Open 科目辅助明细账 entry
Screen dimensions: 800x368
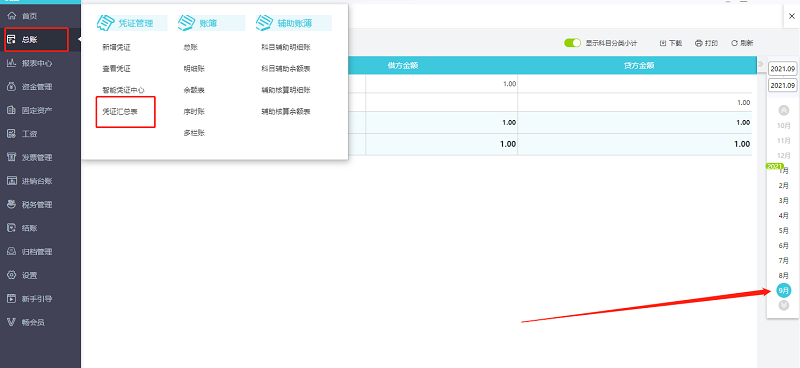point(286,47)
